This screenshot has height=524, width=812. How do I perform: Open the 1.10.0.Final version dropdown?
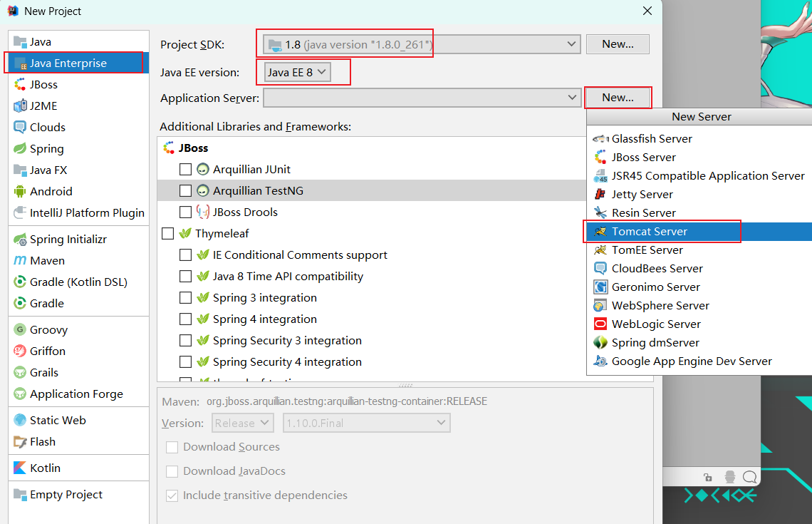[367, 423]
